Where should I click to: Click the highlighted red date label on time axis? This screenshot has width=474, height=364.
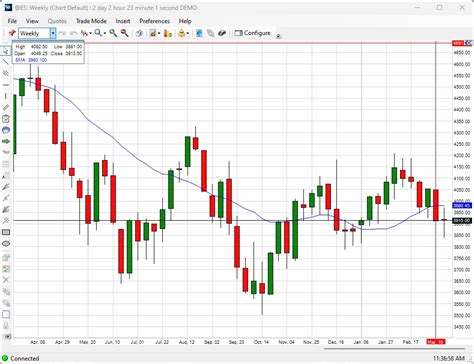tap(436, 342)
